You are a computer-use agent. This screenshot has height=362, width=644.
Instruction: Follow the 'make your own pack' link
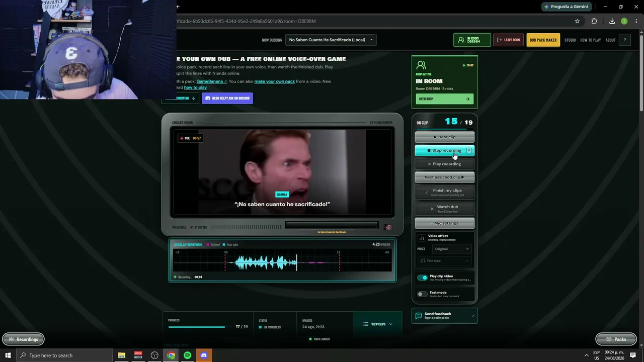(275, 81)
